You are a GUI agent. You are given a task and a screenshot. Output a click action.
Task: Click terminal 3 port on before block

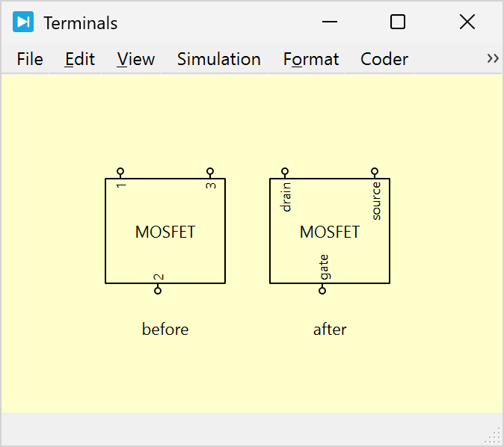210,171
